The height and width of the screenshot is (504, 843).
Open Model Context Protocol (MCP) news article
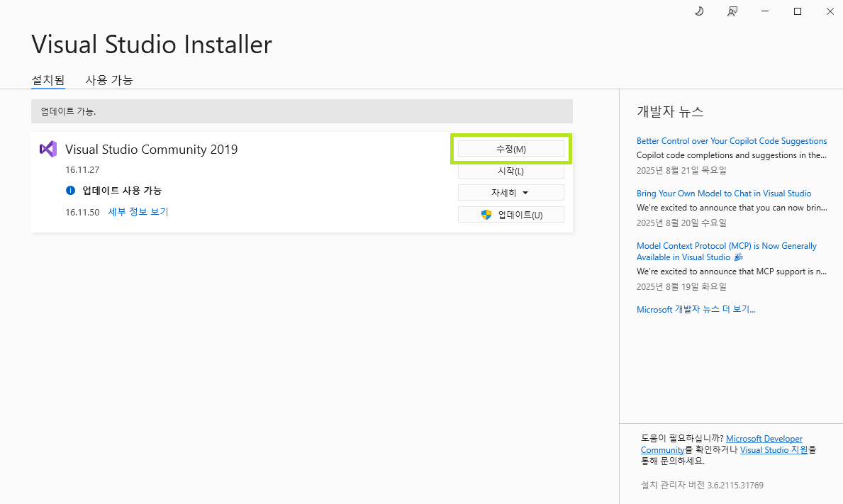click(726, 252)
